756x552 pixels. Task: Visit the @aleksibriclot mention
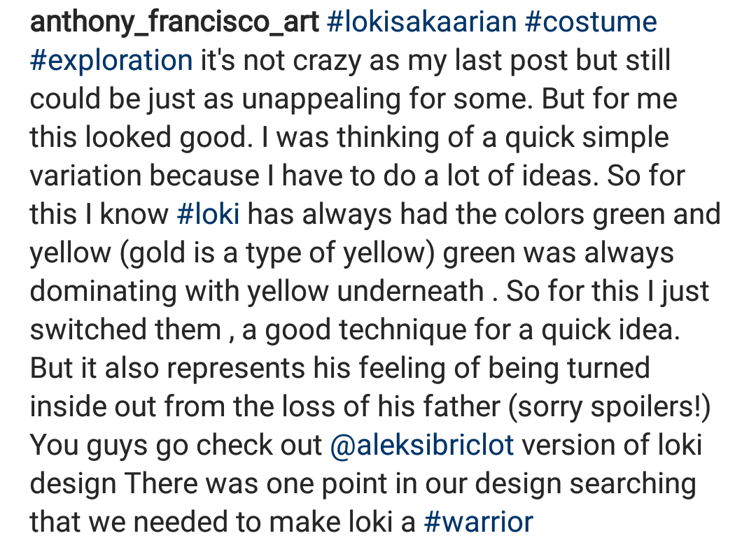pos(421,445)
